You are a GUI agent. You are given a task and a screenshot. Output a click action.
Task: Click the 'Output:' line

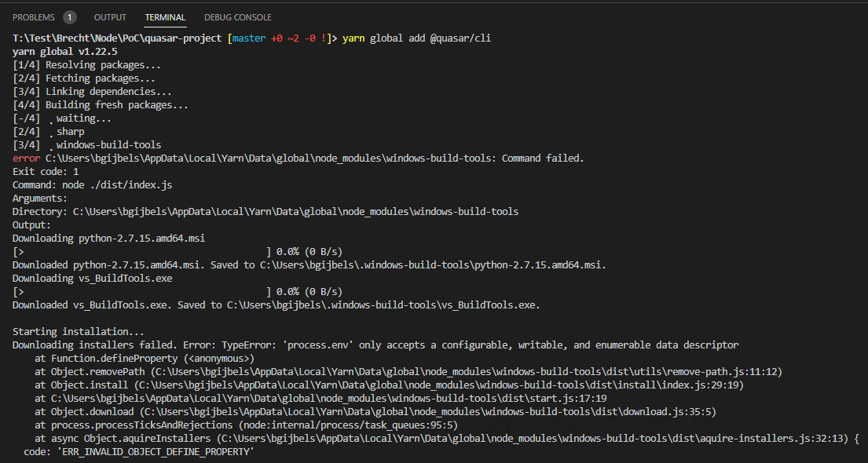point(31,224)
